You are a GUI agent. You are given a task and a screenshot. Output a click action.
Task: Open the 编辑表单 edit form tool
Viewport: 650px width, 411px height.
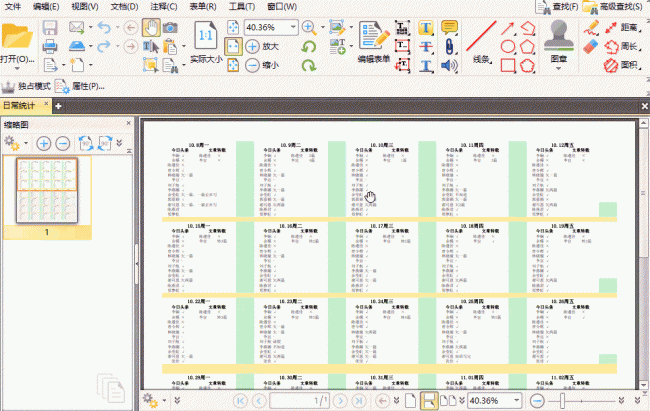[374, 42]
